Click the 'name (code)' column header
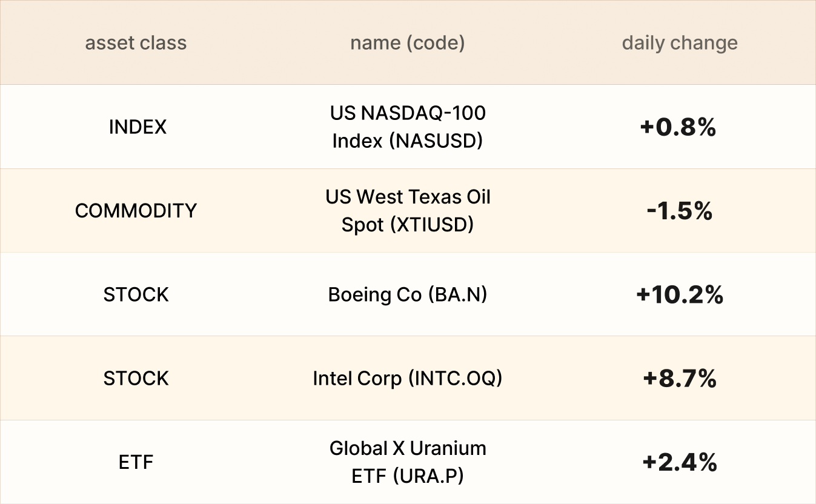 pyautogui.click(x=407, y=43)
